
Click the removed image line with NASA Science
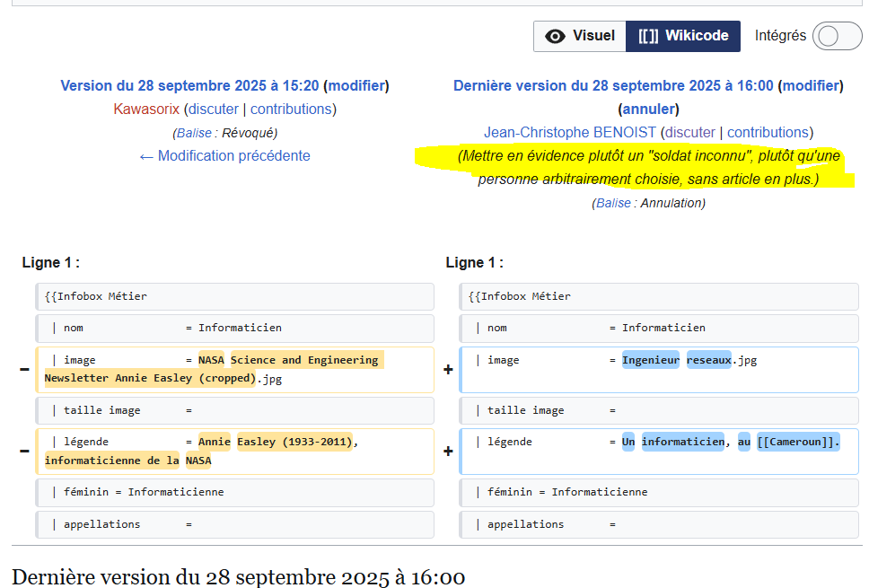pyautogui.click(x=235, y=369)
